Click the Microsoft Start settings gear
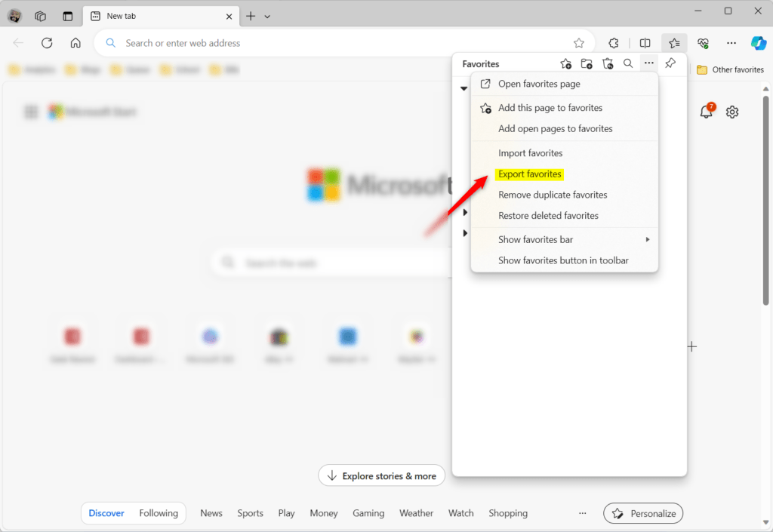 (x=731, y=111)
